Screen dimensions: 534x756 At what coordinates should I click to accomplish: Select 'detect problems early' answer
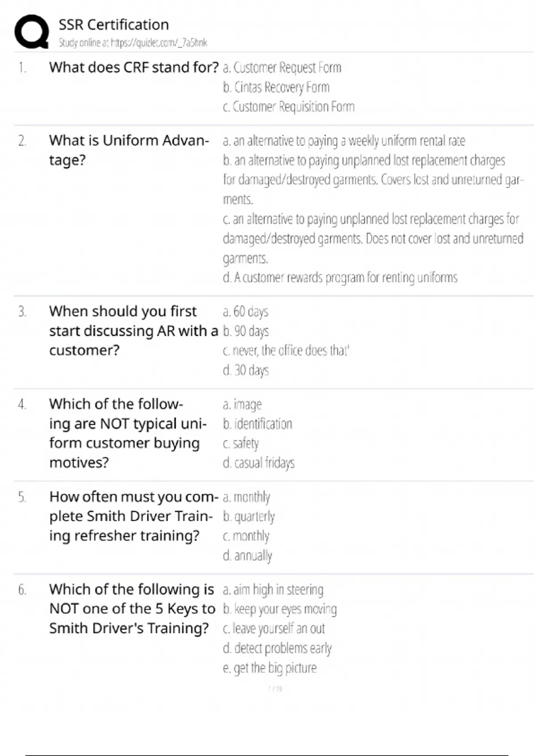point(277,648)
